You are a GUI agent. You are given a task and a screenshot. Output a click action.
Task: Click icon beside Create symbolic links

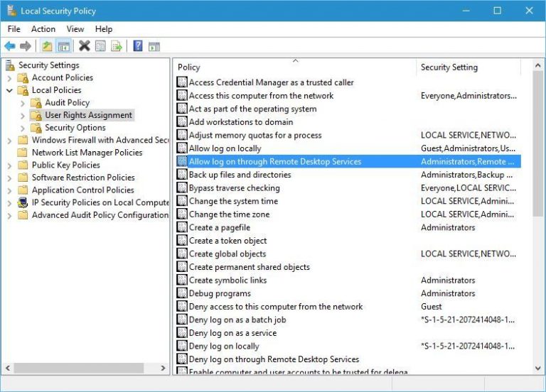click(x=182, y=280)
